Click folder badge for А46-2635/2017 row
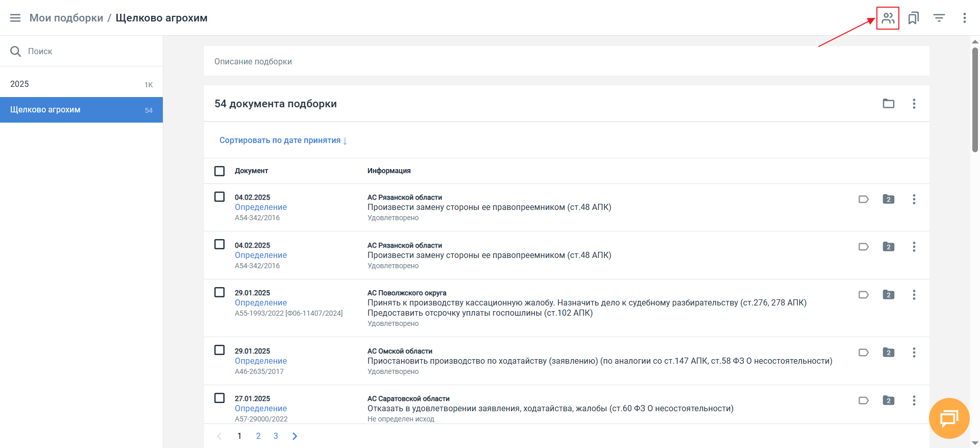980x448 pixels. click(x=889, y=352)
